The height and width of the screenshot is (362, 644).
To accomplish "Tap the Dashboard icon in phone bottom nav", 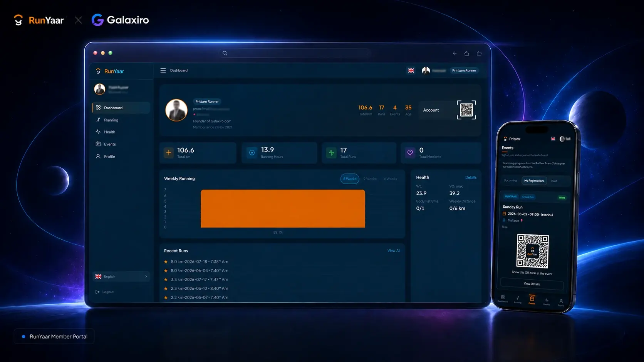I will (503, 298).
